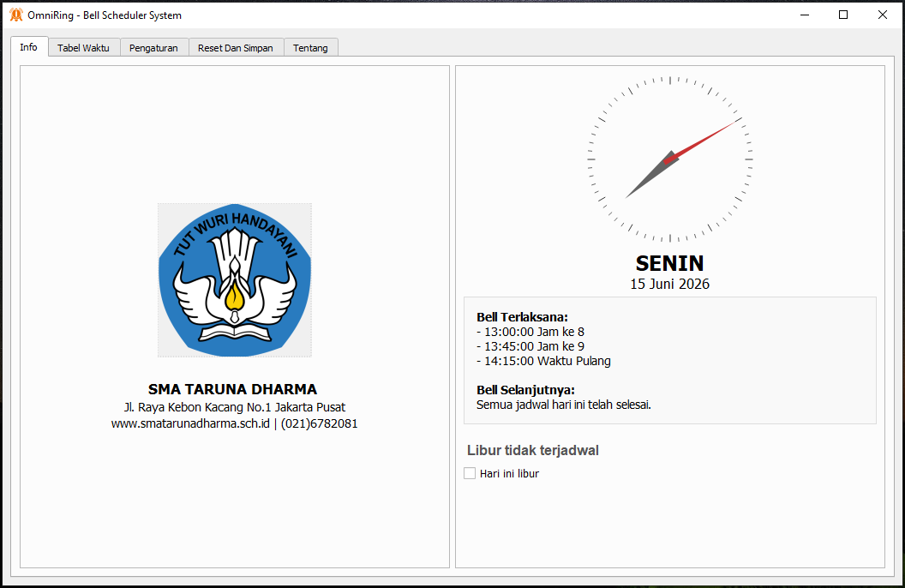Click the OmniRing bell app icon
This screenshot has width=905, height=588.
click(16, 15)
